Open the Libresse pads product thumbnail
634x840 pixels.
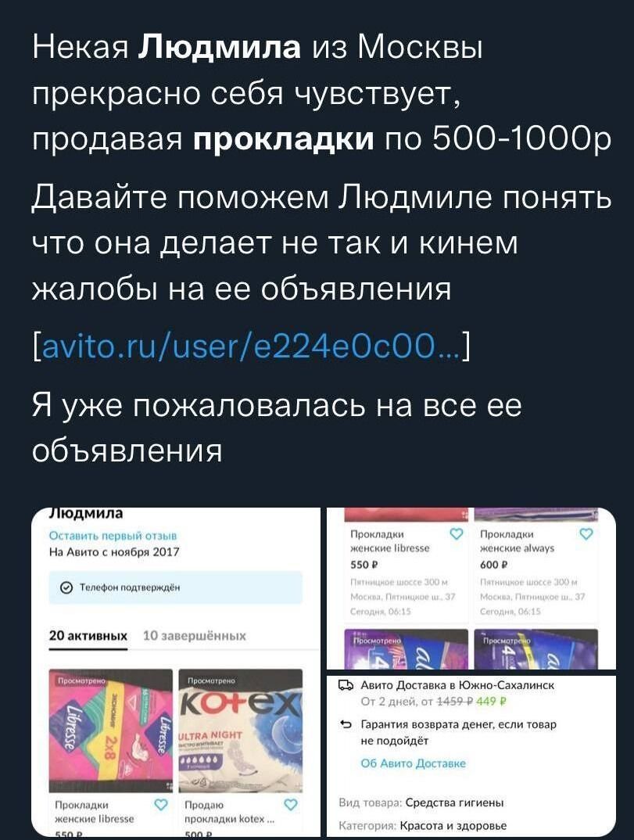pyautogui.click(x=111, y=731)
